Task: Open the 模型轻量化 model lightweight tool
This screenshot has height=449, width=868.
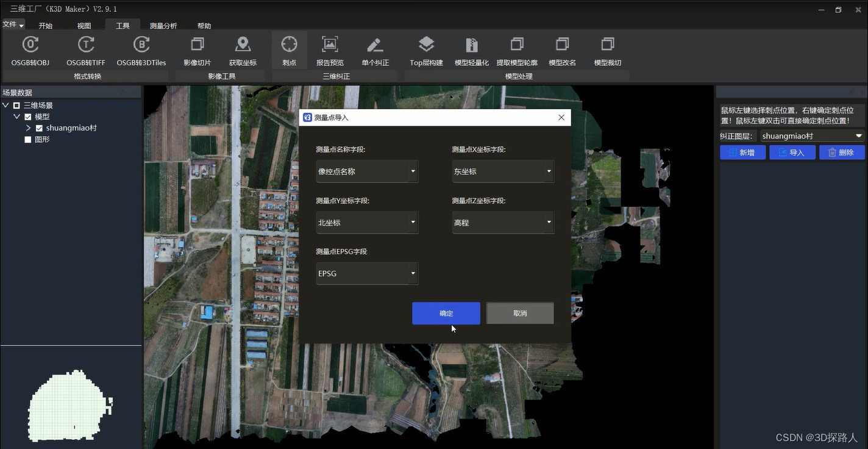Action: point(472,51)
